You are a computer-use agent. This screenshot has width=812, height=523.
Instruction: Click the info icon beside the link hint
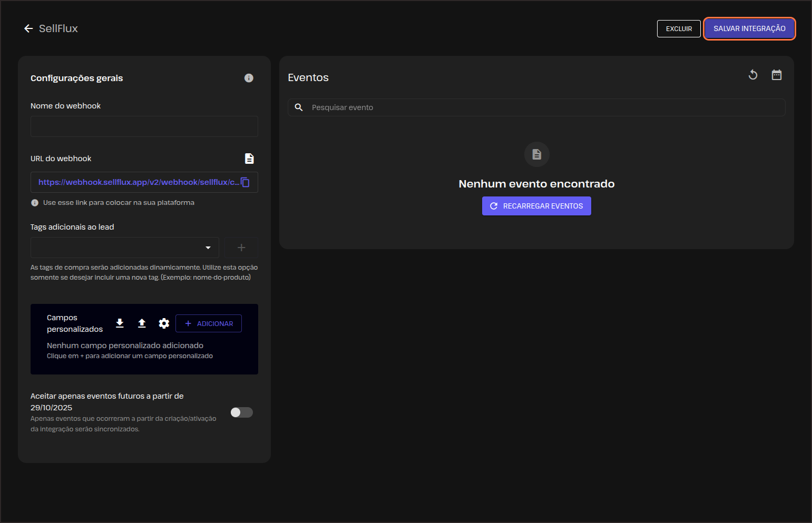[x=35, y=203]
